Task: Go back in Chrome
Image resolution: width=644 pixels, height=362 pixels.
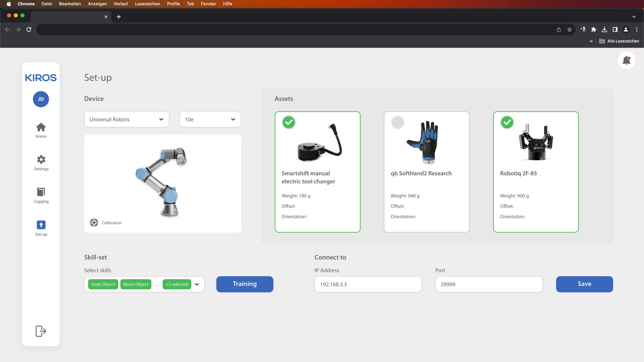Action: pyautogui.click(x=7, y=30)
